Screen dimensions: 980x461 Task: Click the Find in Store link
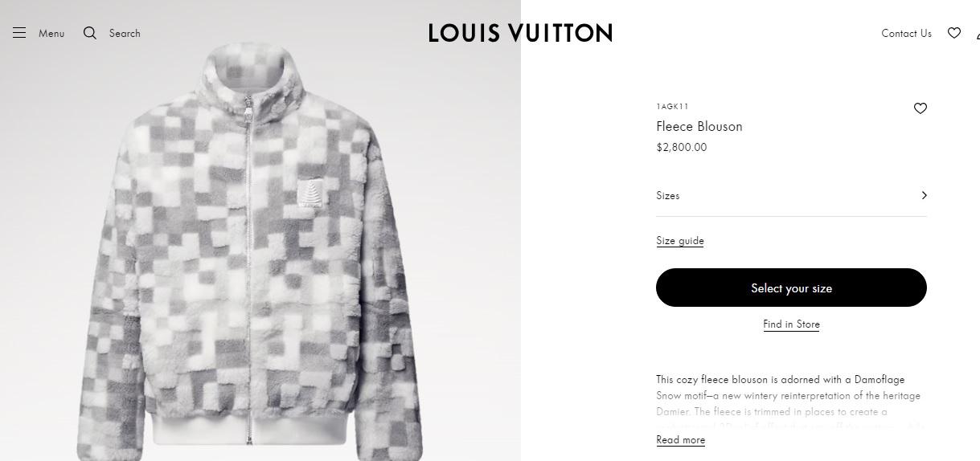pos(791,324)
